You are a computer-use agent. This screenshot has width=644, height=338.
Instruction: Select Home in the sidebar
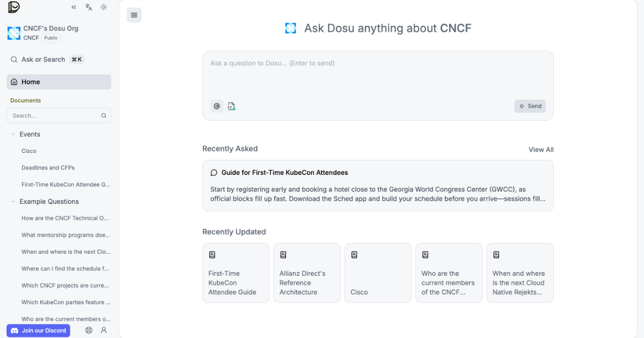pyautogui.click(x=58, y=82)
